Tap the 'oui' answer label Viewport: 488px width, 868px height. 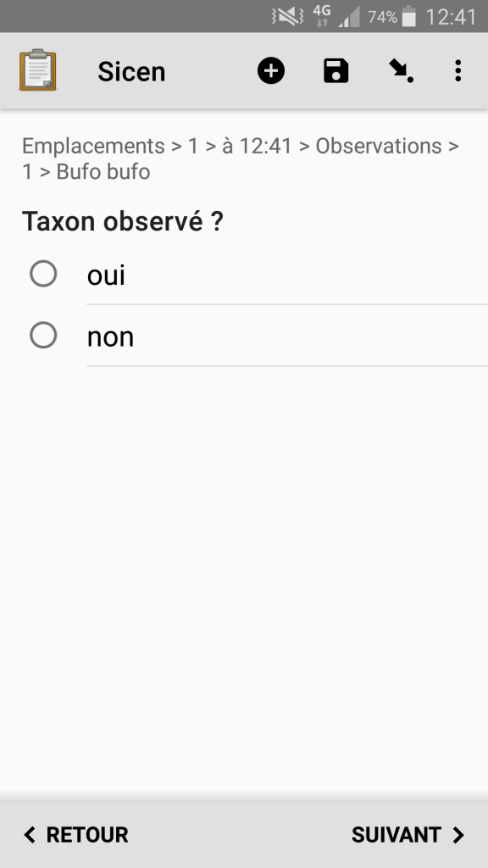tap(106, 275)
